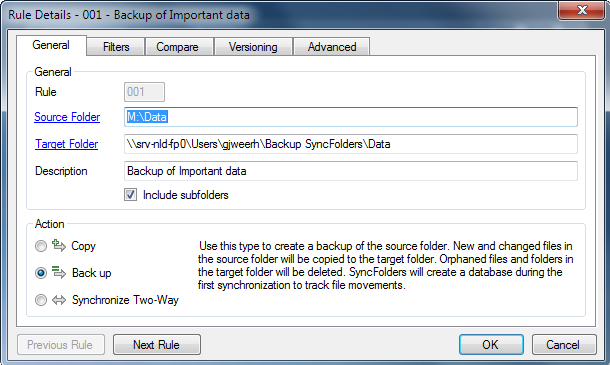Select the Copy radio button
The image size is (610, 365).
coord(40,246)
